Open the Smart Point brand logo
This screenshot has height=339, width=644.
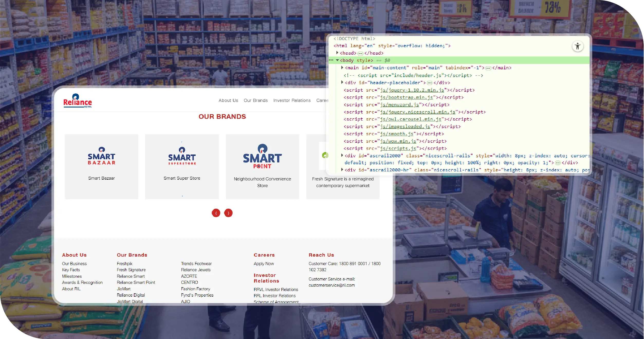click(x=262, y=156)
